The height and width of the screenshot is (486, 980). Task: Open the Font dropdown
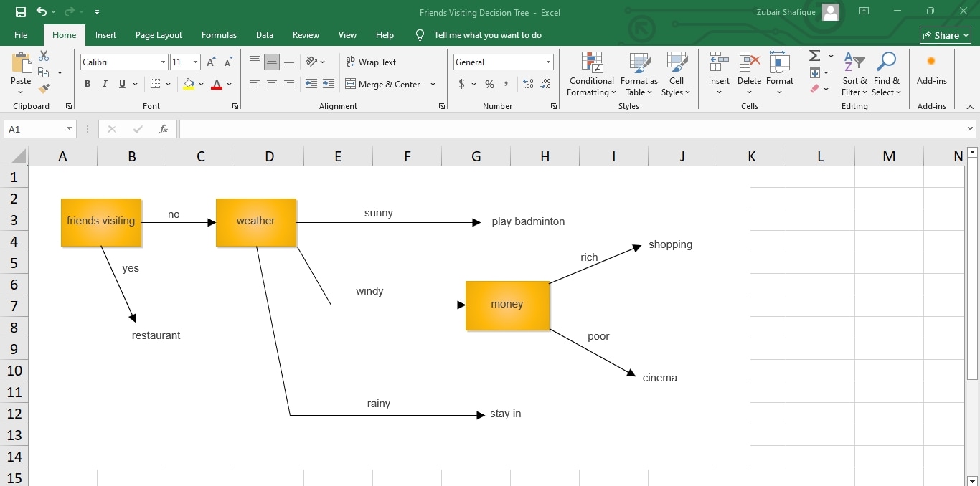coord(164,62)
